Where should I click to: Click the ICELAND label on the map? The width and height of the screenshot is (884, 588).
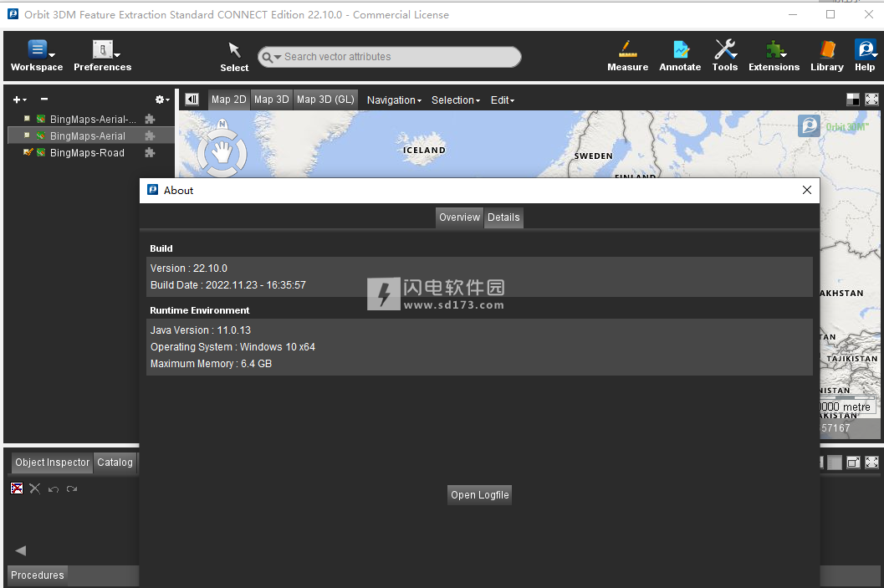click(424, 150)
